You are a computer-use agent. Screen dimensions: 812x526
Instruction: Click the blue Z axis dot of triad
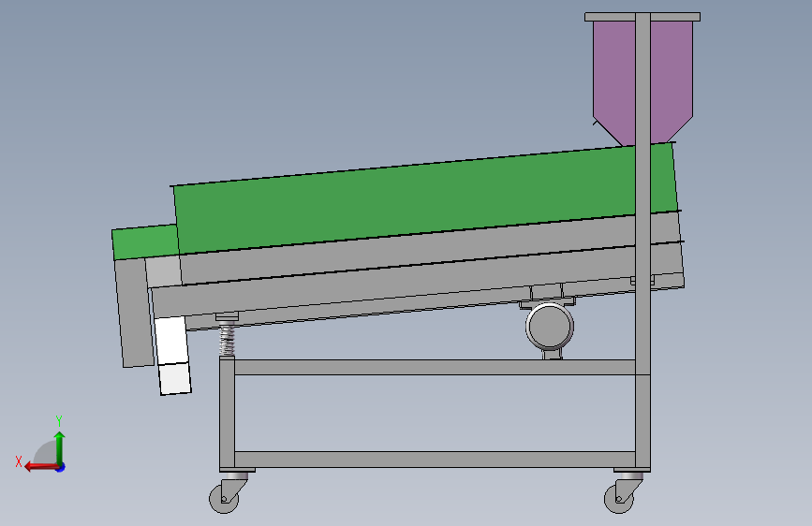61,467
